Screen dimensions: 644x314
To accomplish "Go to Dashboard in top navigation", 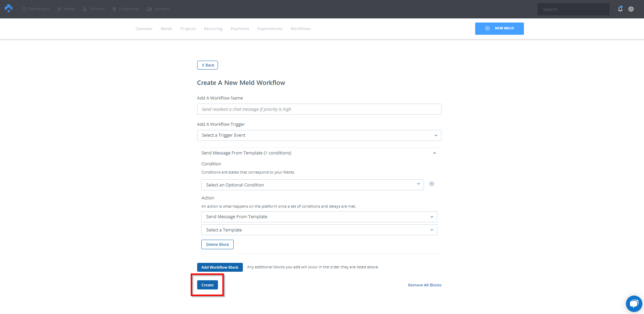I will tap(36, 9).
